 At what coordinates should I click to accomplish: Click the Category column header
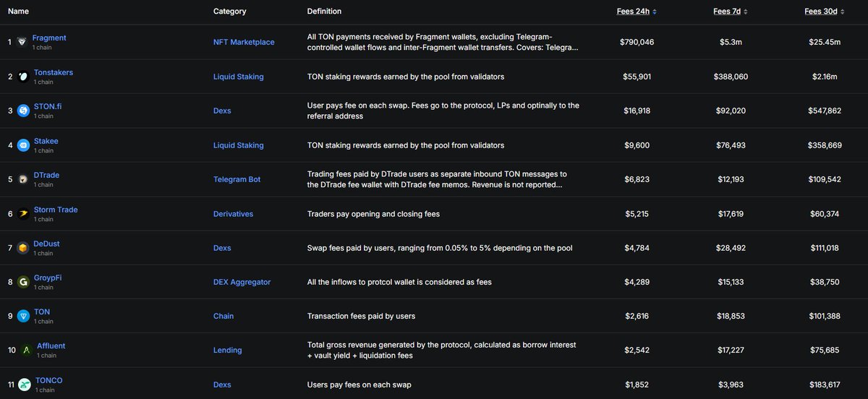[230, 12]
